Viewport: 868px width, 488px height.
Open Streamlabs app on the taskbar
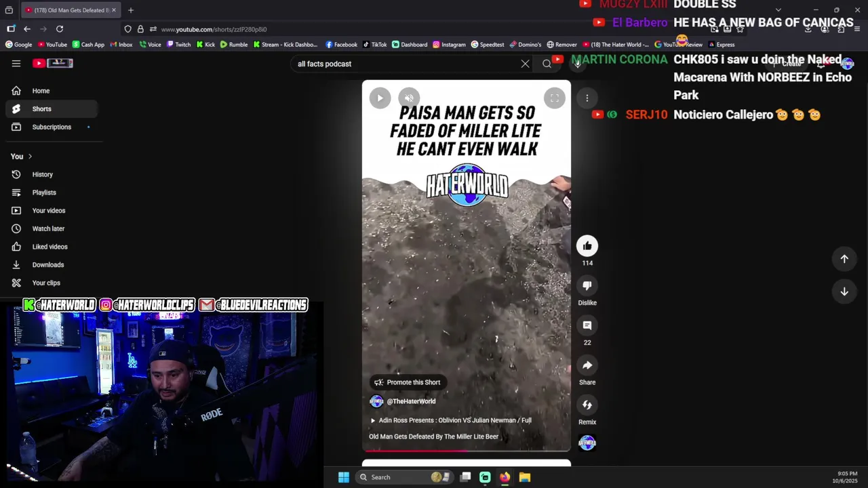tap(485, 477)
